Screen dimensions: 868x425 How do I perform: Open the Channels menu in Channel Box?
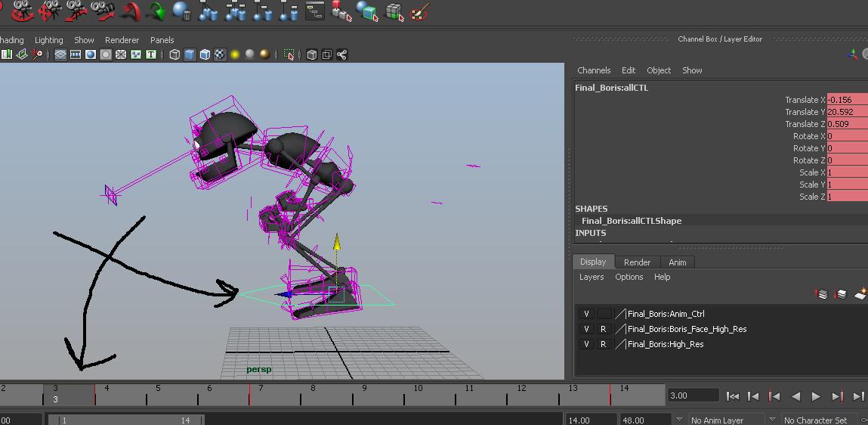click(594, 70)
